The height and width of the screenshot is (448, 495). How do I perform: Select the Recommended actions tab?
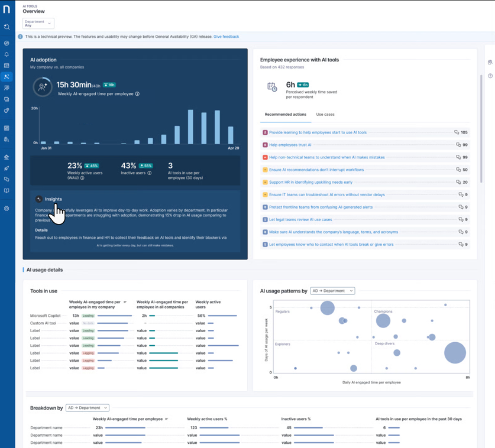coord(285,114)
